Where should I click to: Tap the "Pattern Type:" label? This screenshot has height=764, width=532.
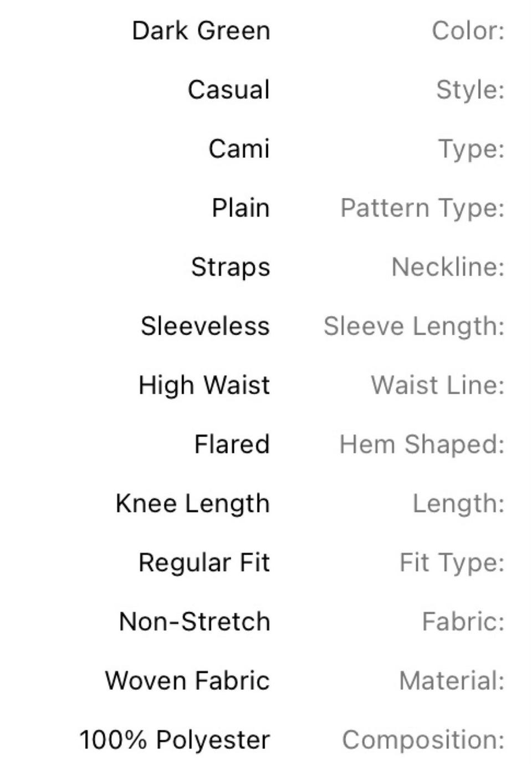422,208
